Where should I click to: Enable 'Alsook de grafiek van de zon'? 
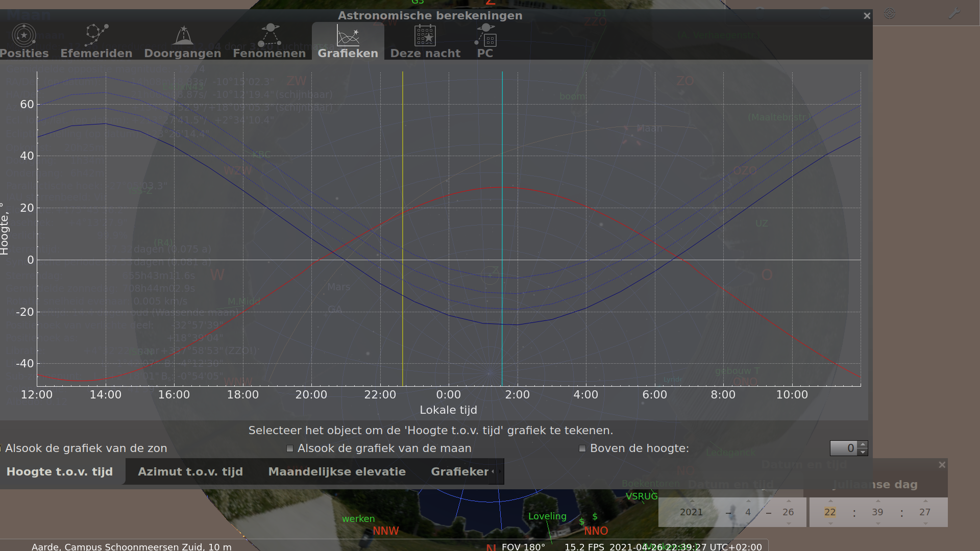click(1, 448)
